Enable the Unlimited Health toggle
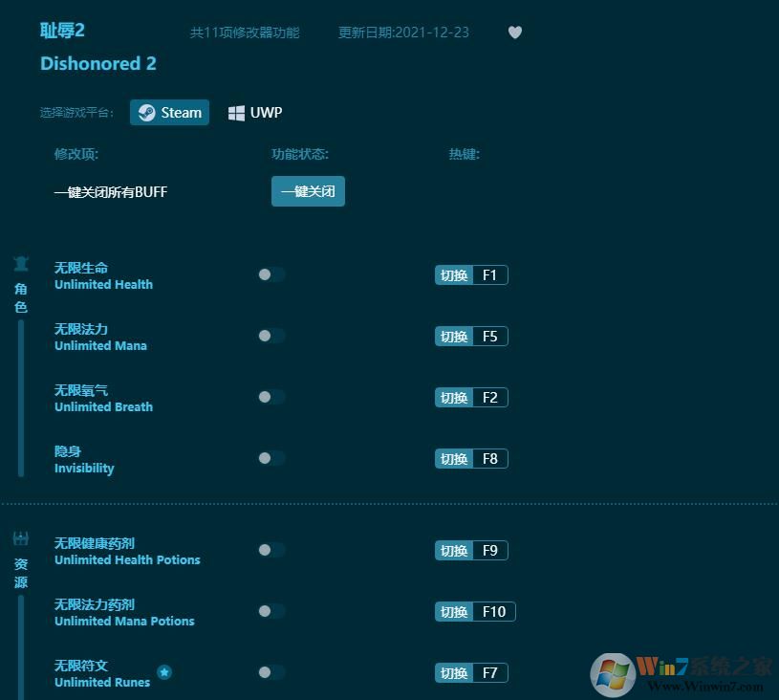779x700 pixels. (x=270, y=274)
